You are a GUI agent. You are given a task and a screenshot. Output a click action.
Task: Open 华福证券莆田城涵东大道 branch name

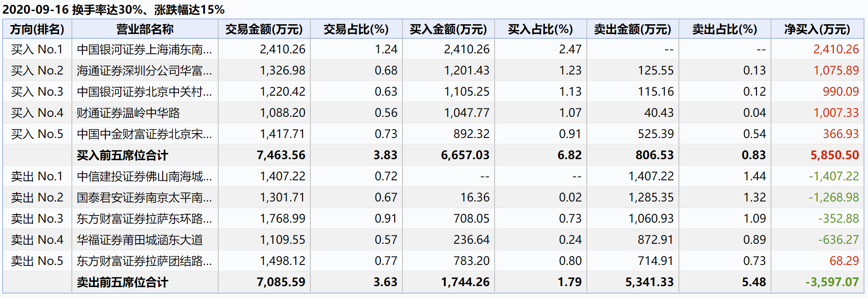tap(140, 240)
